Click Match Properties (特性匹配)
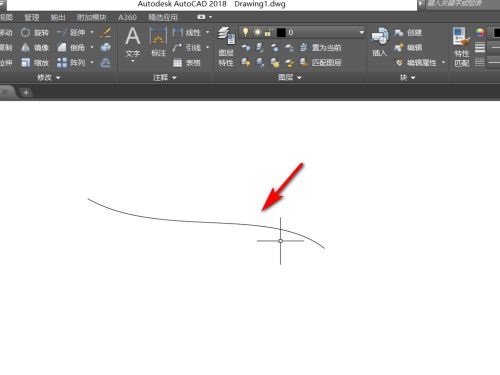Screen dimensions: 500x375 point(462,47)
